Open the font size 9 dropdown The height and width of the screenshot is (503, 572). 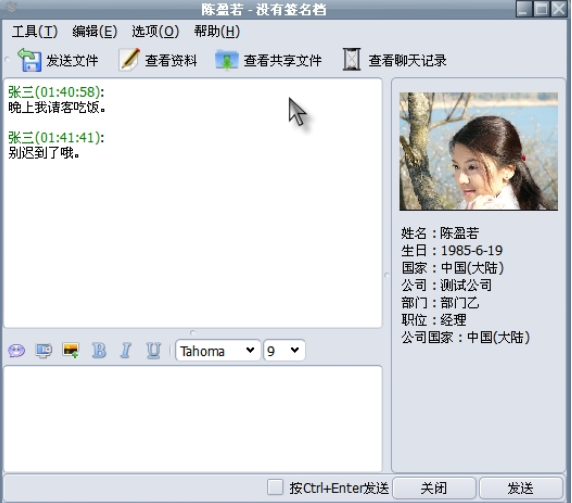click(x=284, y=351)
